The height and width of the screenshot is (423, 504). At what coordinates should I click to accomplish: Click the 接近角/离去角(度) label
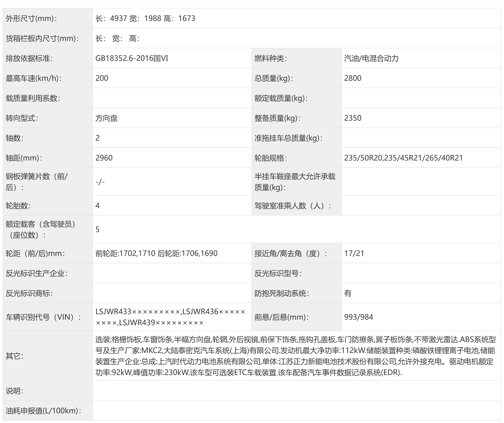pos(291,253)
